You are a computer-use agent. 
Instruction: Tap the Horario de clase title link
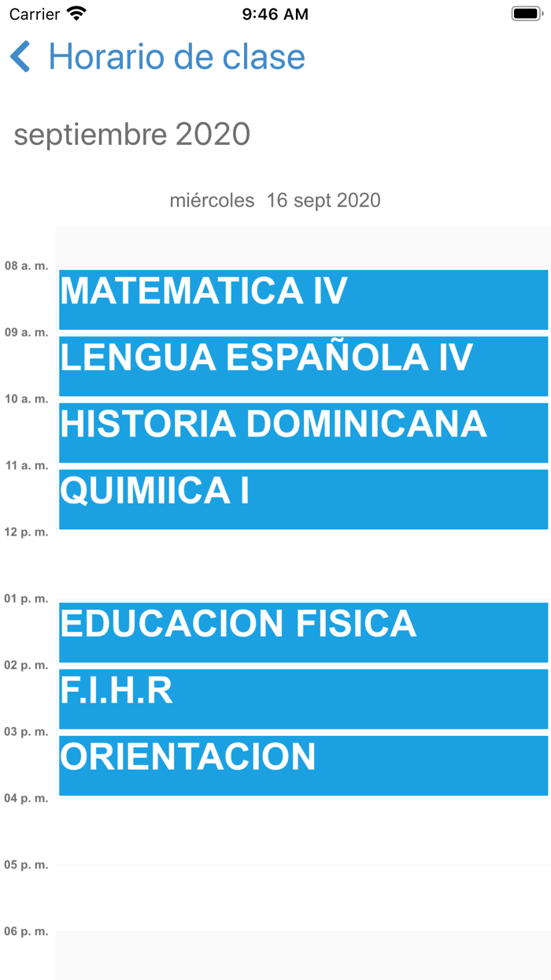(177, 57)
